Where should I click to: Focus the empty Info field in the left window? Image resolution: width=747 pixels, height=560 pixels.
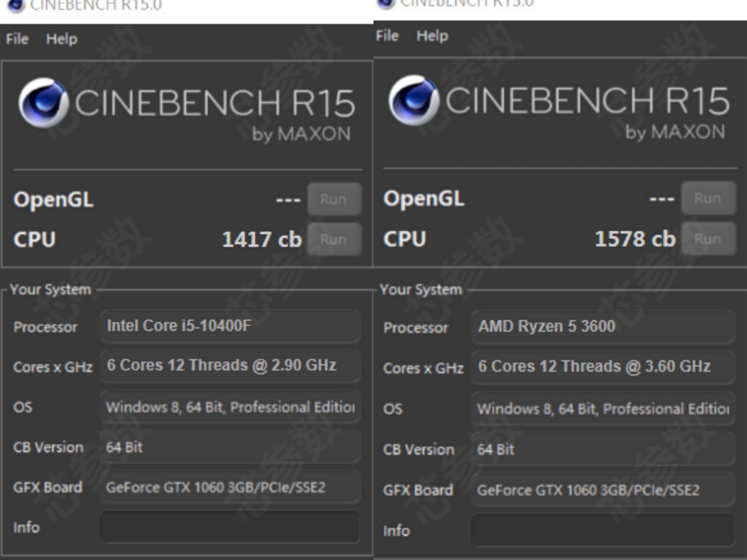click(x=230, y=527)
